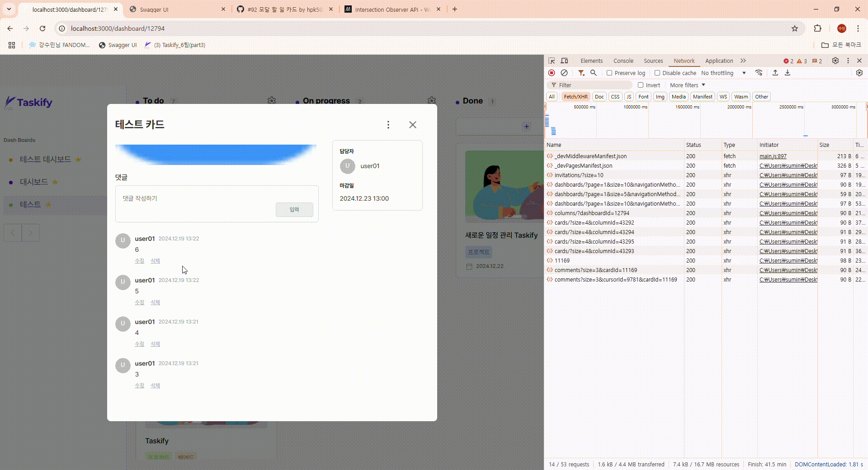Open the No throttling dropdown
868x470 pixels.
723,73
